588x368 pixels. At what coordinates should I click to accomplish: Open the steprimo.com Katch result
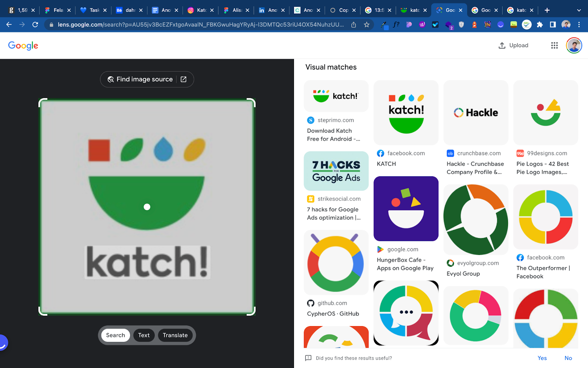pos(336,112)
